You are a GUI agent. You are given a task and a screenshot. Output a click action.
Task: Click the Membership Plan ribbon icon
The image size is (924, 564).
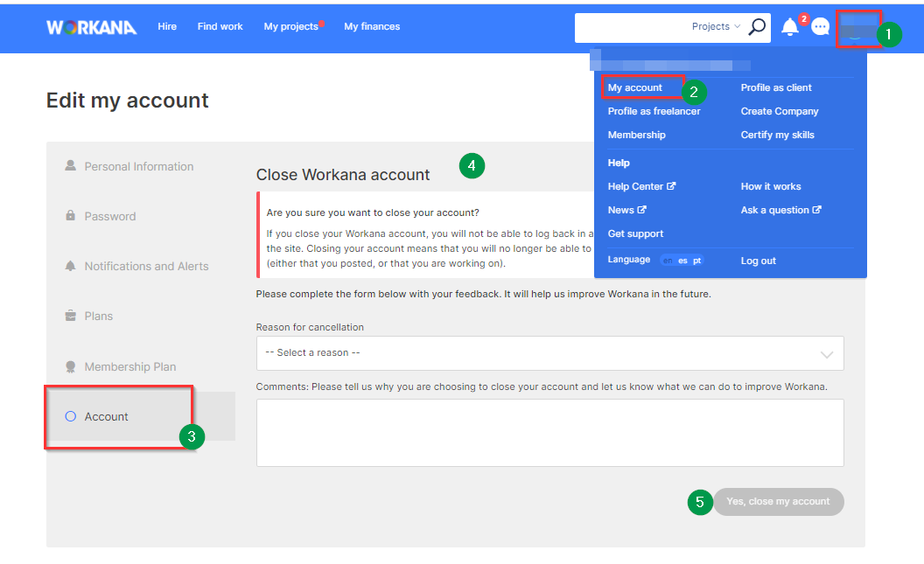point(70,366)
